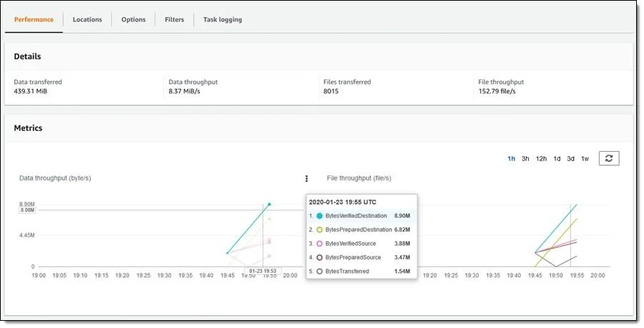Viewport: 644px width, 328px height.
Task: Click the Metrics section heading
Action: click(28, 127)
